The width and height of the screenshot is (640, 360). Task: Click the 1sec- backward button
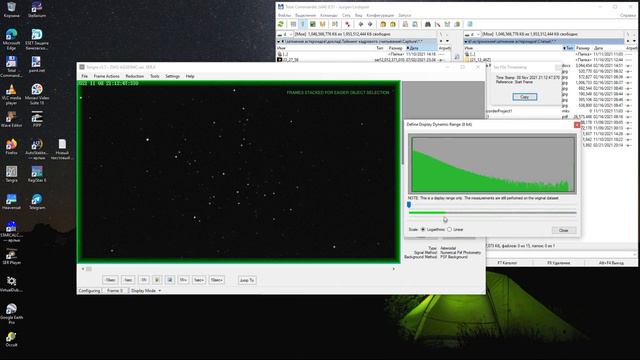[x=128, y=280]
